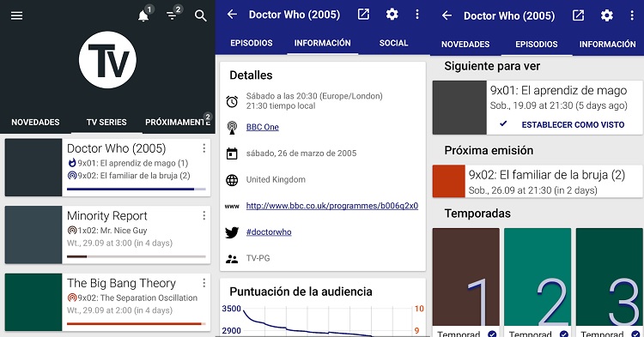Open the #doctorwho Twitter hashtag link
Screen dimensions: 644x337
point(269,232)
